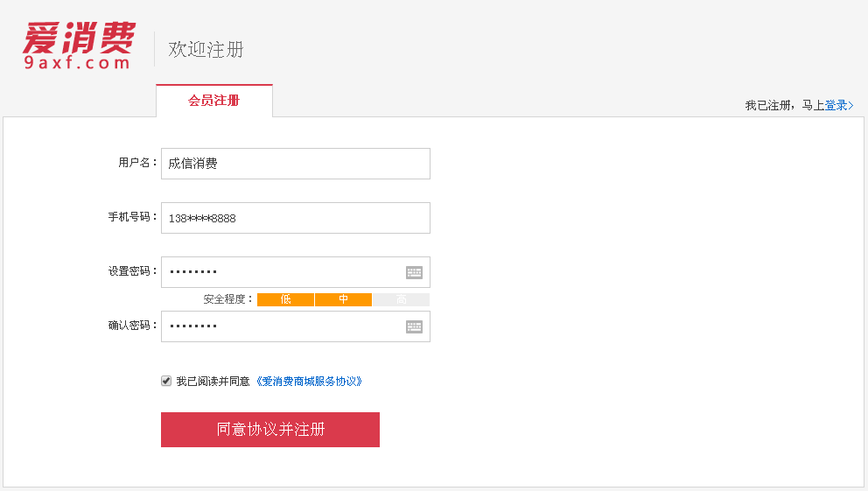Click into the 确认密码 password field
This screenshot has width=868, height=491.
282,326
